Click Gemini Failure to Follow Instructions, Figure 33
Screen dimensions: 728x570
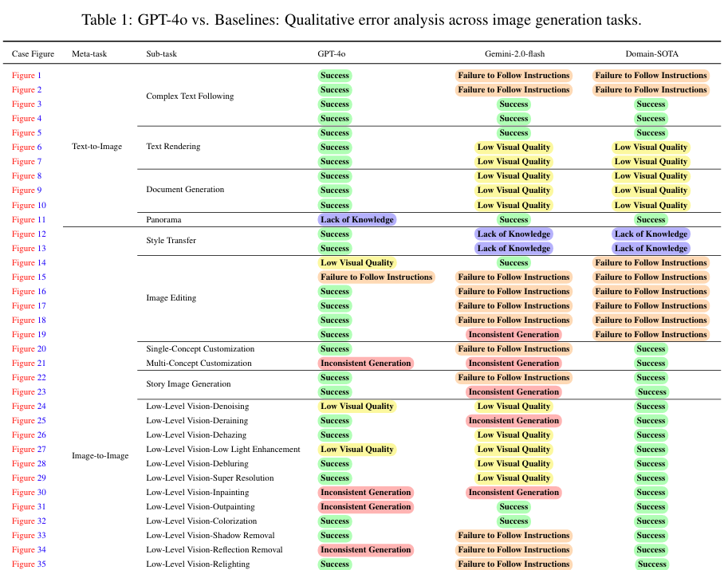(514, 536)
